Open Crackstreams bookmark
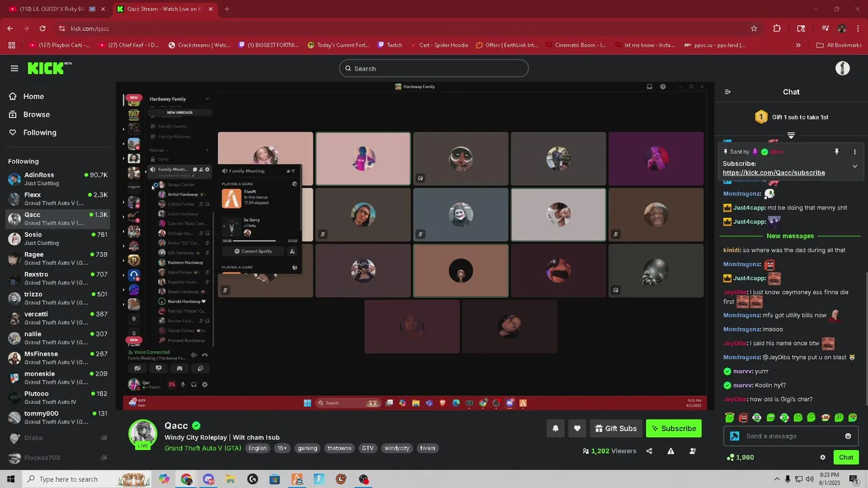868x488 pixels. point(199,45)
